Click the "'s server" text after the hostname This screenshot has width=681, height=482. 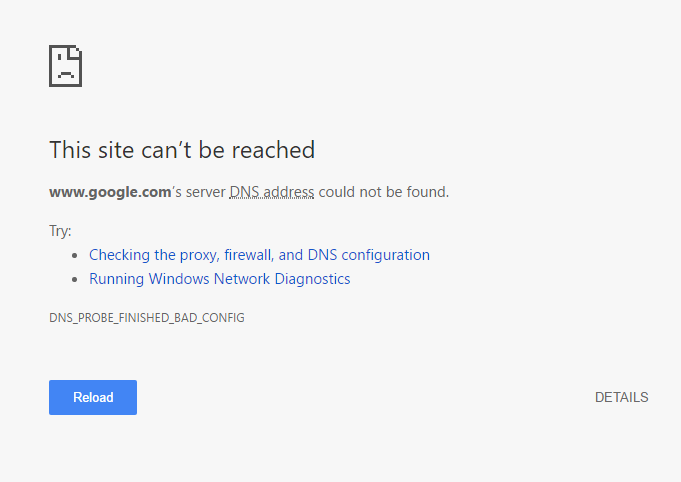tap(198, 192)
